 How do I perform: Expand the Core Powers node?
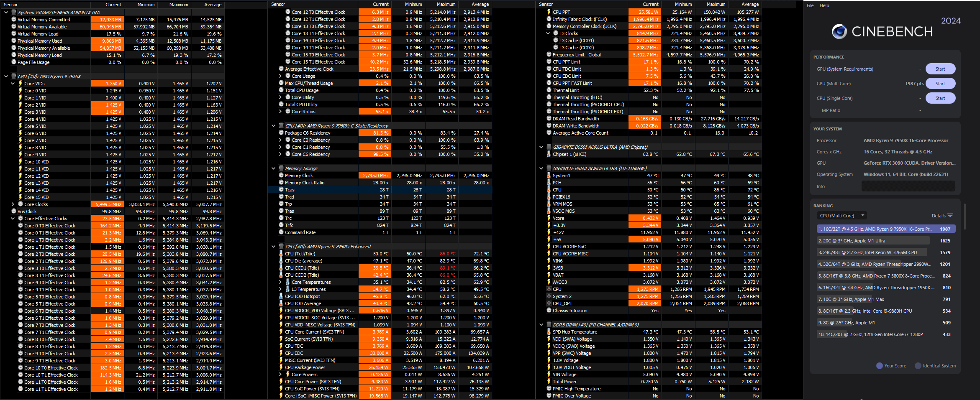pyautogui.click(x=281, y=375)
